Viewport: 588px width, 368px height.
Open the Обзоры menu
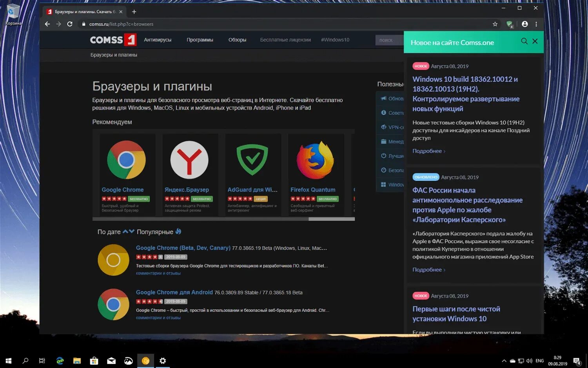pyautogui.click(x=238, y=40)
